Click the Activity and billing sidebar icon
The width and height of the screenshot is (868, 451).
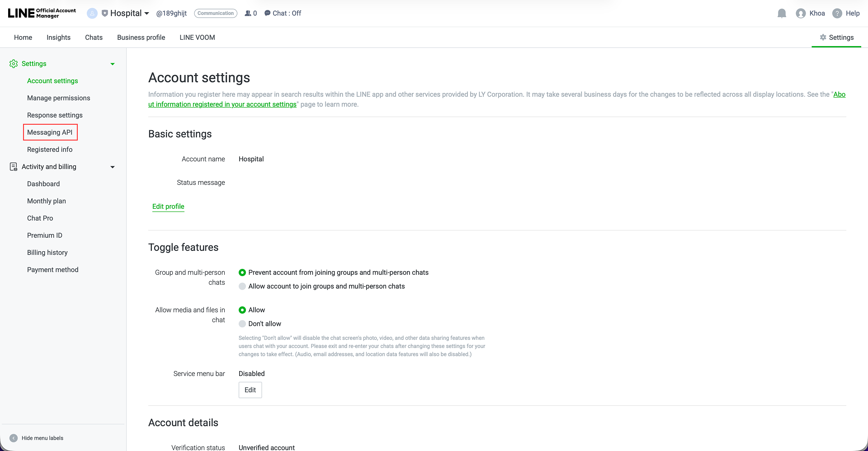tap(13, 166)
